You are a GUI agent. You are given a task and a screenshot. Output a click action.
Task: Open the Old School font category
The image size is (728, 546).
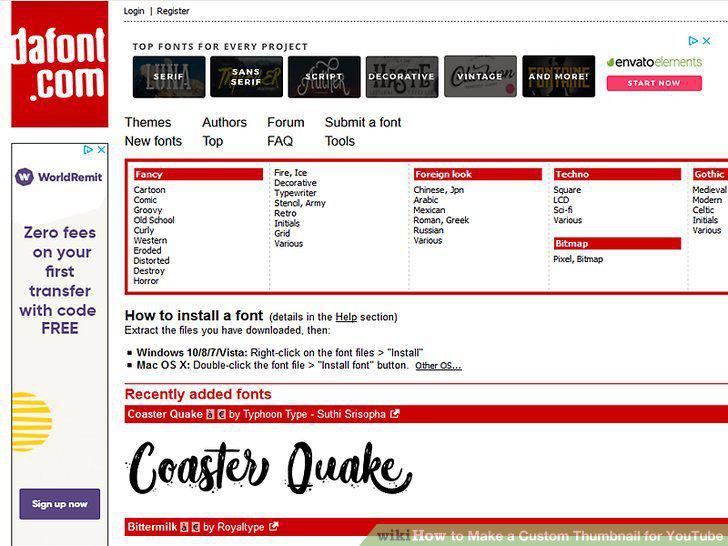pyautogui.click(x=154, y=220)
